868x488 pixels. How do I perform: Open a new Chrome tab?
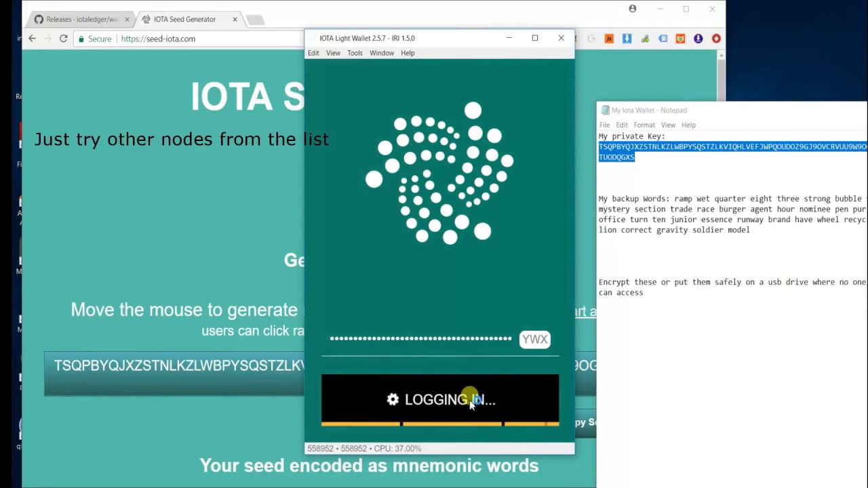[x=255, y=20]
